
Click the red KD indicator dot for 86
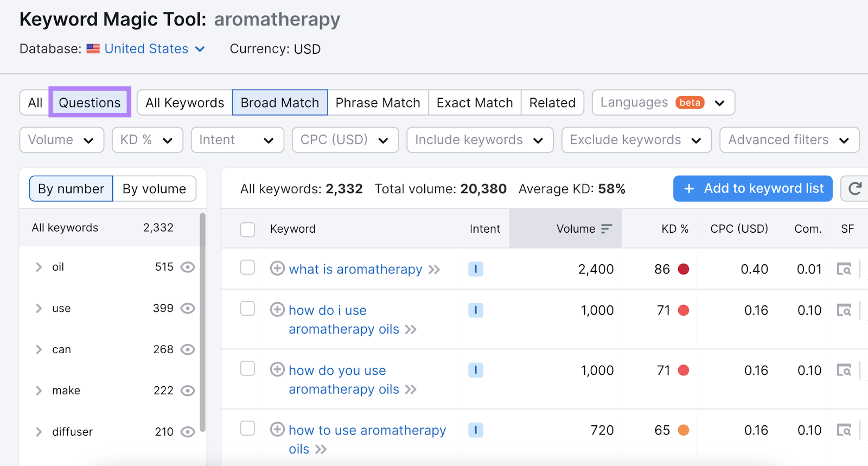coord(684,269)
